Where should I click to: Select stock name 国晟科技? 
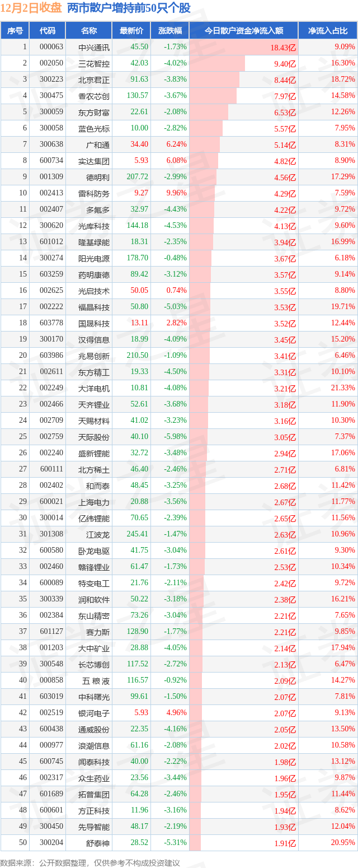coord(94,323)
